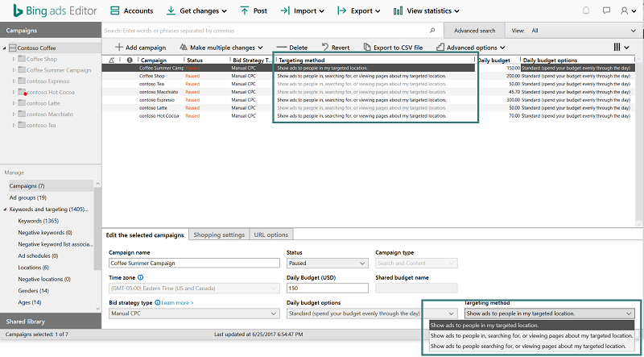Click Export to CSV file
The height and width of the screenshot is (357, 644).
(393, 48)
